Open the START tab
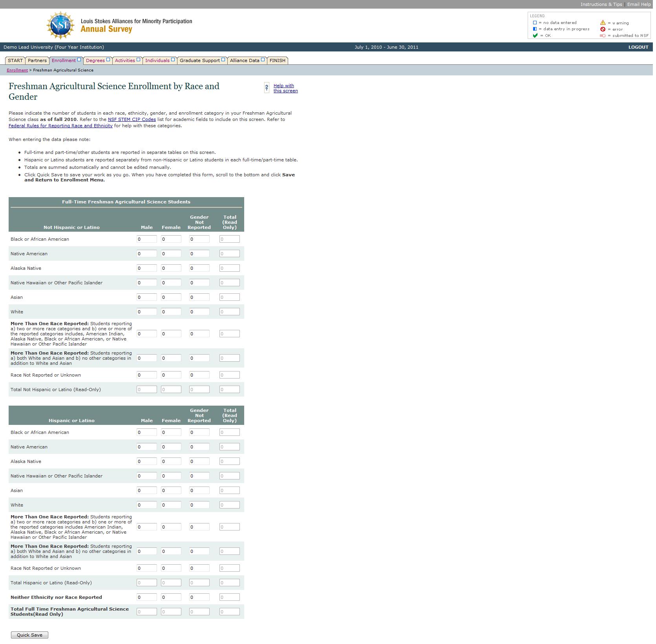656x644 pixels. (15, 60)
